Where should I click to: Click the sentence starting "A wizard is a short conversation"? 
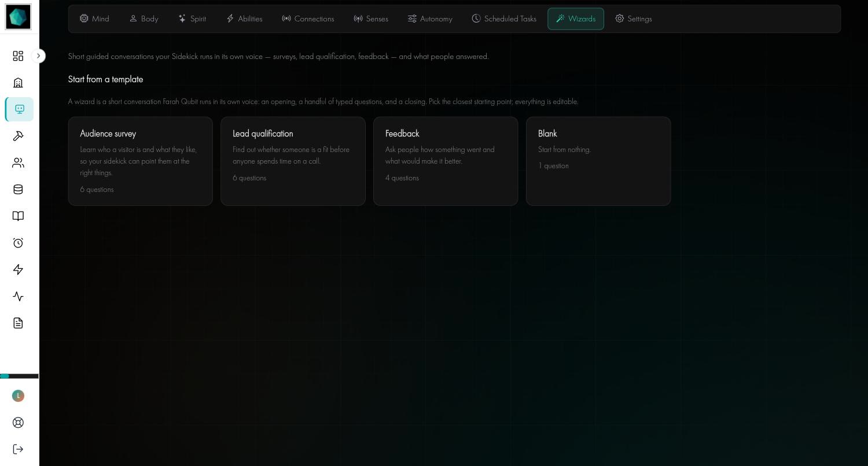323,102
